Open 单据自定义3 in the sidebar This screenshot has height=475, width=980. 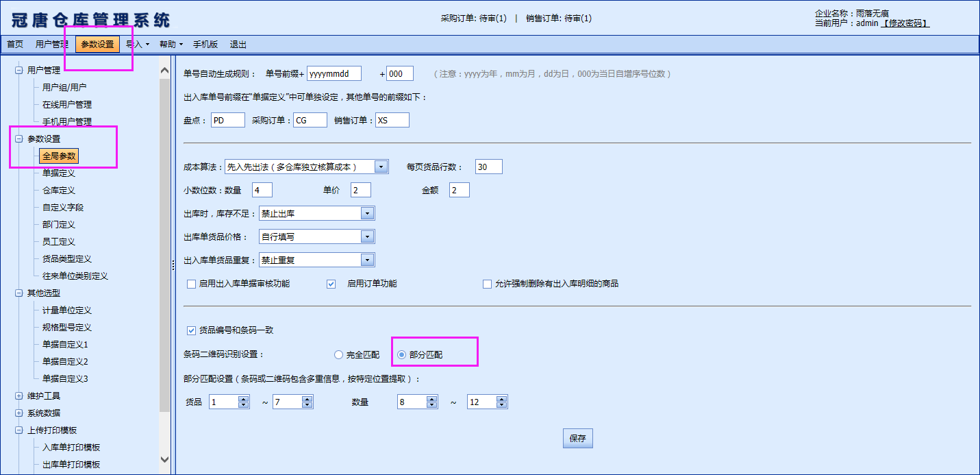(65, 378)
